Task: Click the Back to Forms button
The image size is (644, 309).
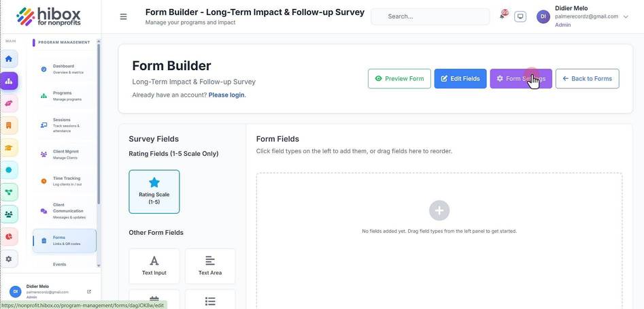Action: click(588, 78)
